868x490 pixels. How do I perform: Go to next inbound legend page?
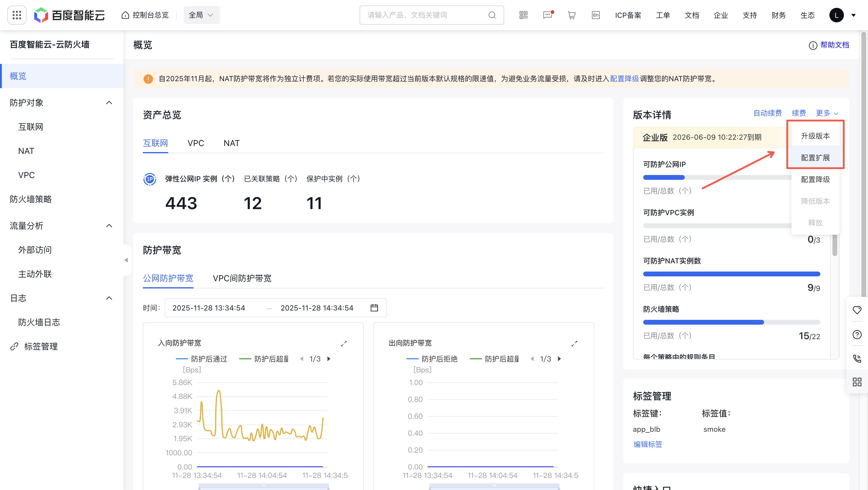click(329, 359)
